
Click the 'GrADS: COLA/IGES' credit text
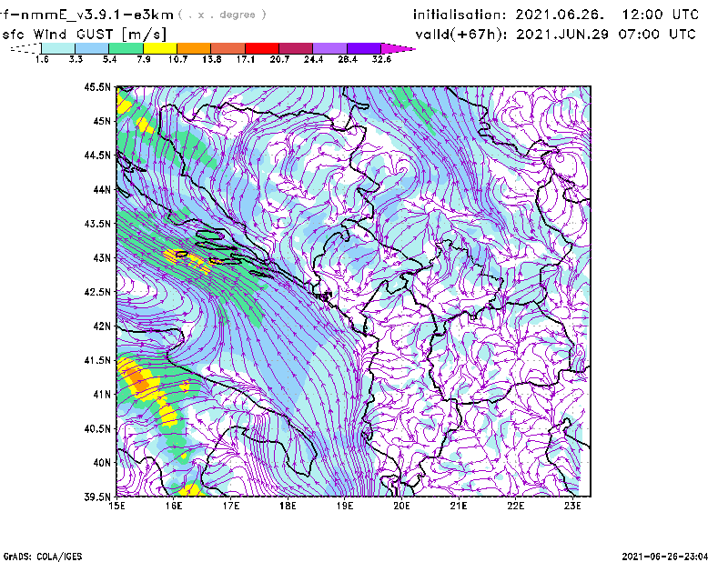(x=42, y=557)
